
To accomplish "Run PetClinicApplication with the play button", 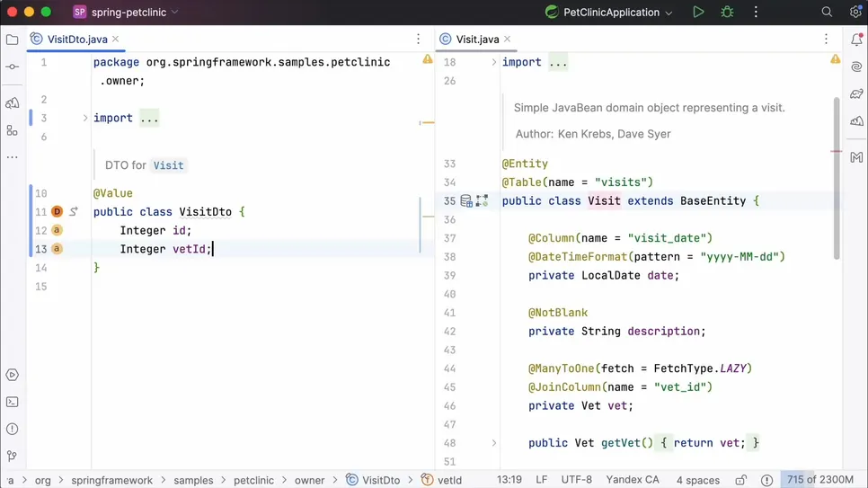I will coord(698,13).
